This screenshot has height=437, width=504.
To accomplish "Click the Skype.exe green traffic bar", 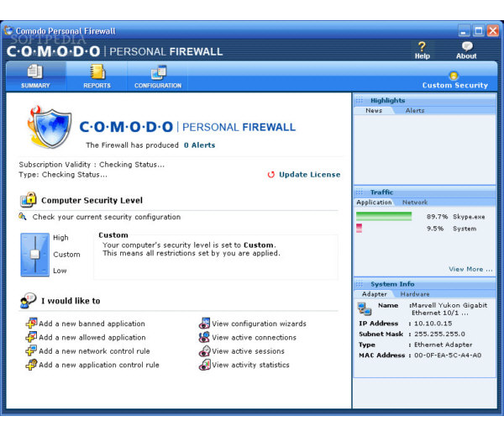I will click(x=384, y=217).
